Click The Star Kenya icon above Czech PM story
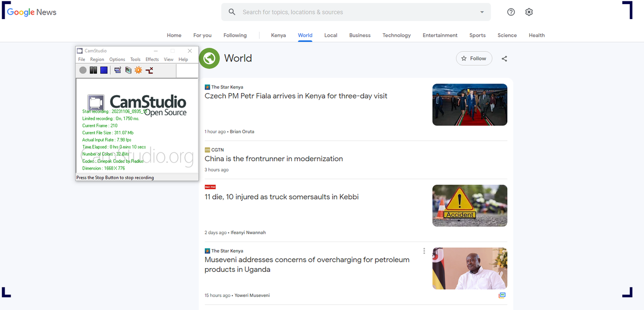The height and width of the screenshot is (310, 644). 207,87
